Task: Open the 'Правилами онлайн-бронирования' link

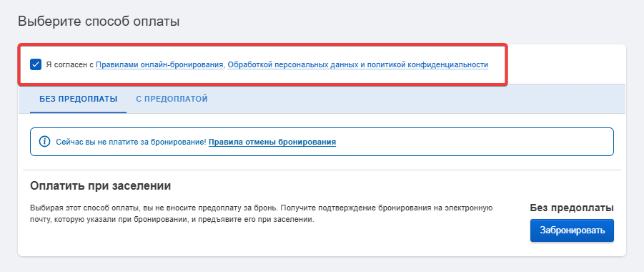Action: point(159,64)
